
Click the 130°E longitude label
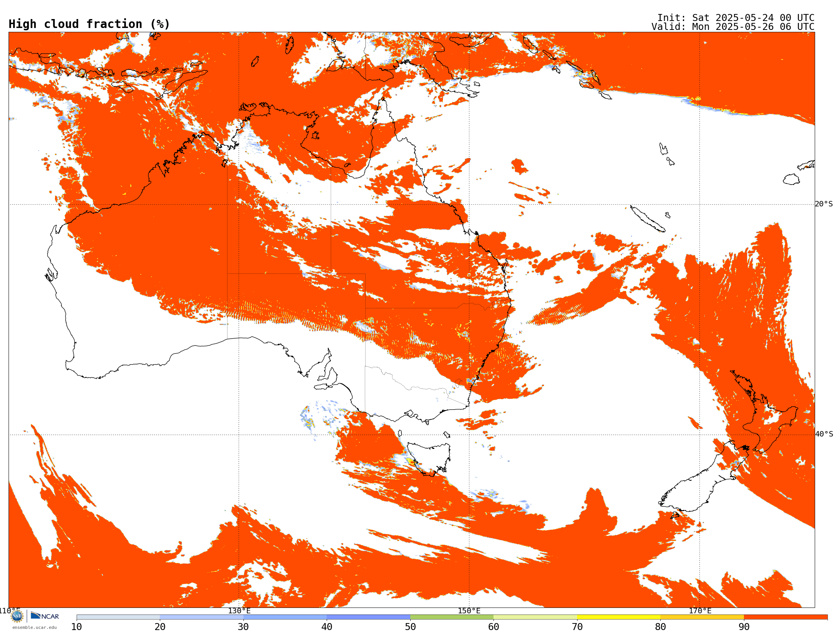pyautogui.click(x=239, y=611)
